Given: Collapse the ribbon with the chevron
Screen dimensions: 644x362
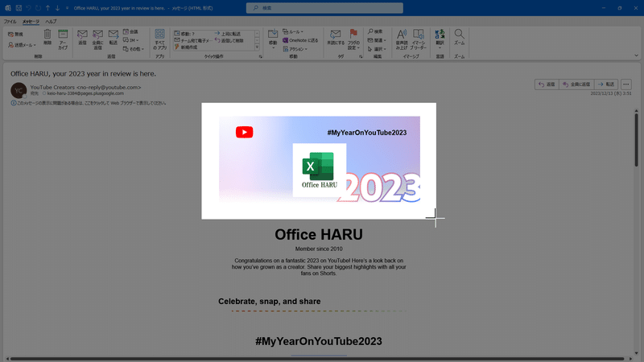Looking at the screenshot, I should 636,56.
